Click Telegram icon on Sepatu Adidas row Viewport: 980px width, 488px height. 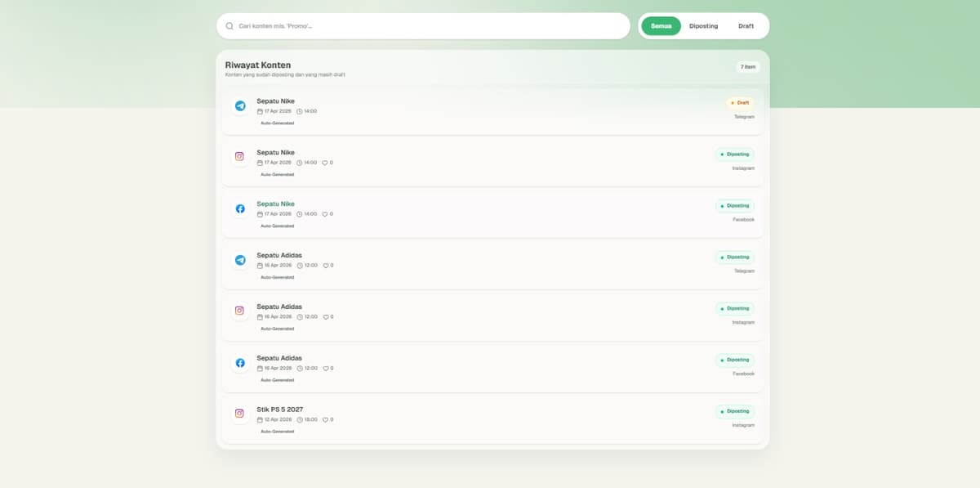coord(240,260)
